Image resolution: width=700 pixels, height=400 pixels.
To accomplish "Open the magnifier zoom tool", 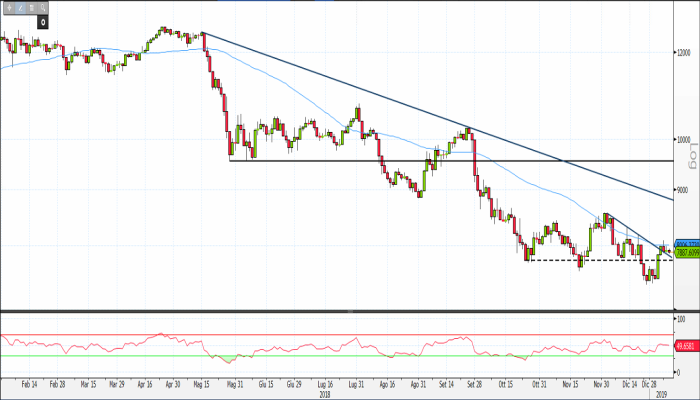I will tap(43, 7).
